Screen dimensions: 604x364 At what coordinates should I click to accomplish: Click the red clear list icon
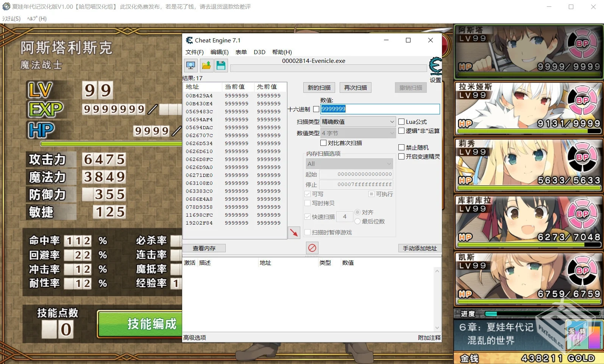312,248
